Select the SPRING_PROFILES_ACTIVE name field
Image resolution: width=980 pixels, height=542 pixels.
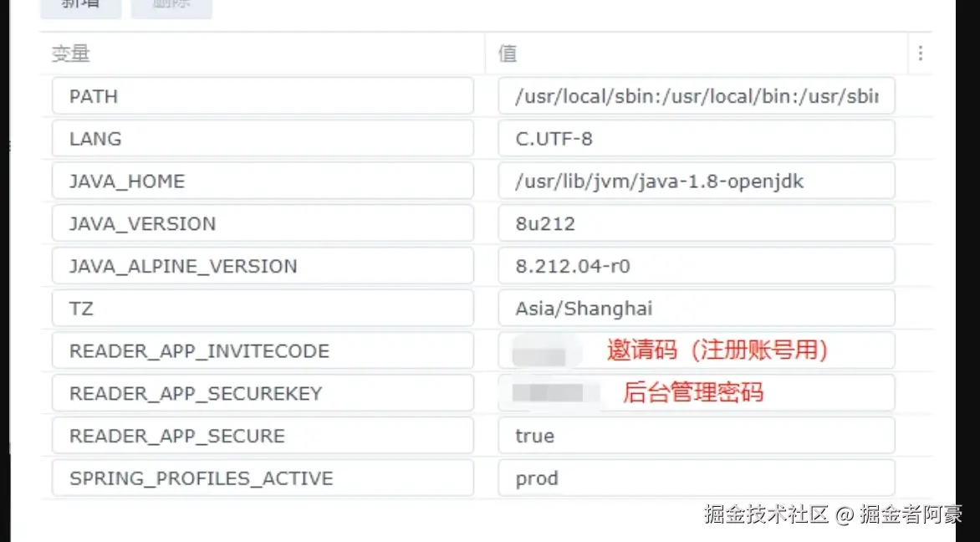(263, 478)
